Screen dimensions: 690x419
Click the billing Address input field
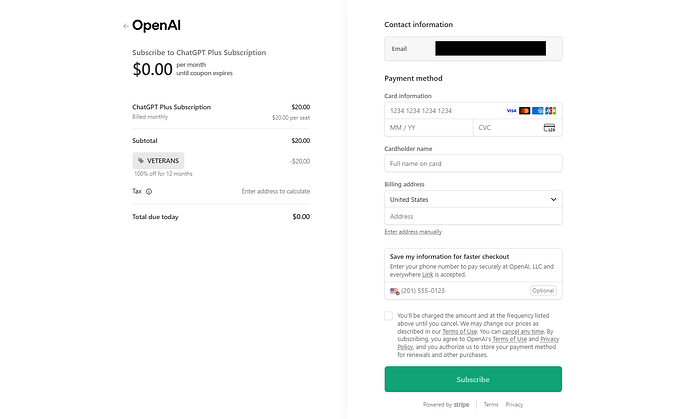tap(473, 216)
